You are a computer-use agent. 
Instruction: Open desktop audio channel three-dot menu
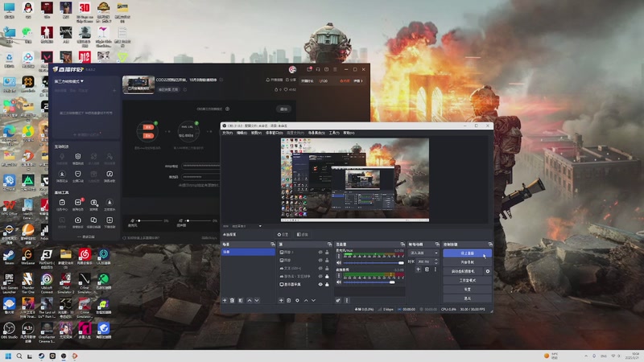pos(339,276)
